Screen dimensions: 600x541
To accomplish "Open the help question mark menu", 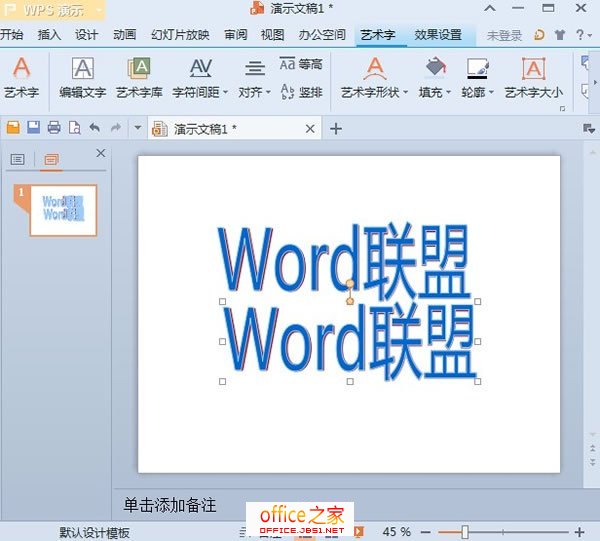I will point(584,35).
